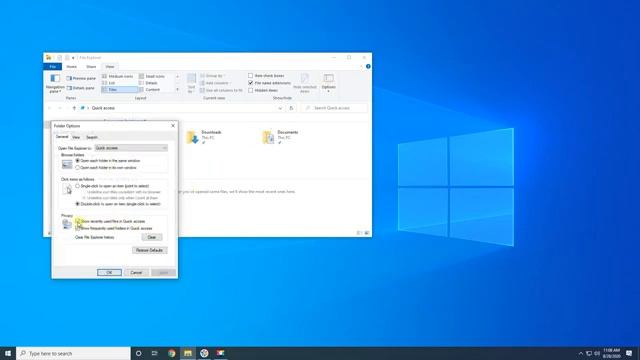
Task: Switch to the Share ribbon tab
Action: (x=91, y=67)
